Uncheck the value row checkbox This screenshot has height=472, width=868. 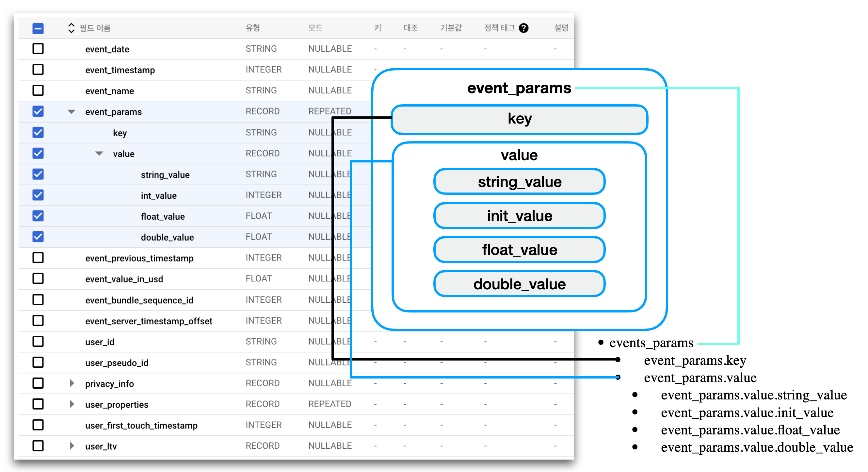coord(38,153)
